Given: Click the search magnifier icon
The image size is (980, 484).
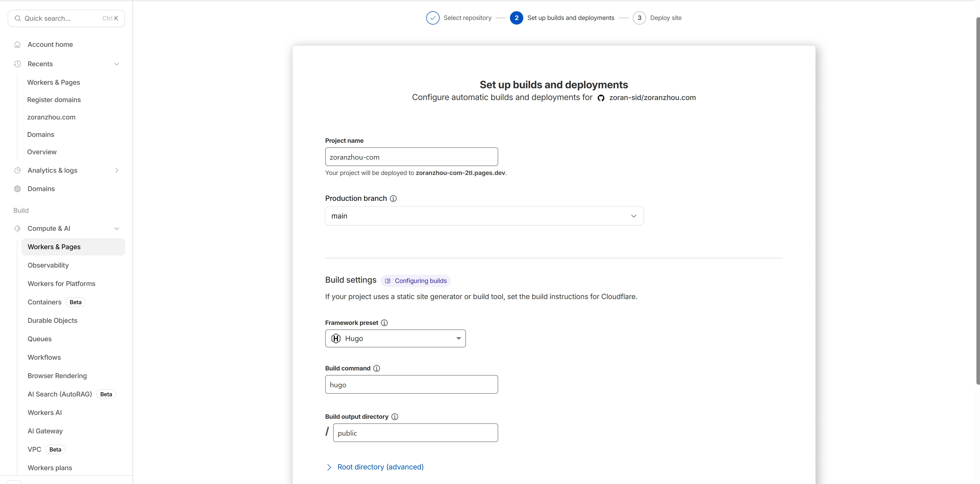Looking at the screenshot, I should [17, 18].
